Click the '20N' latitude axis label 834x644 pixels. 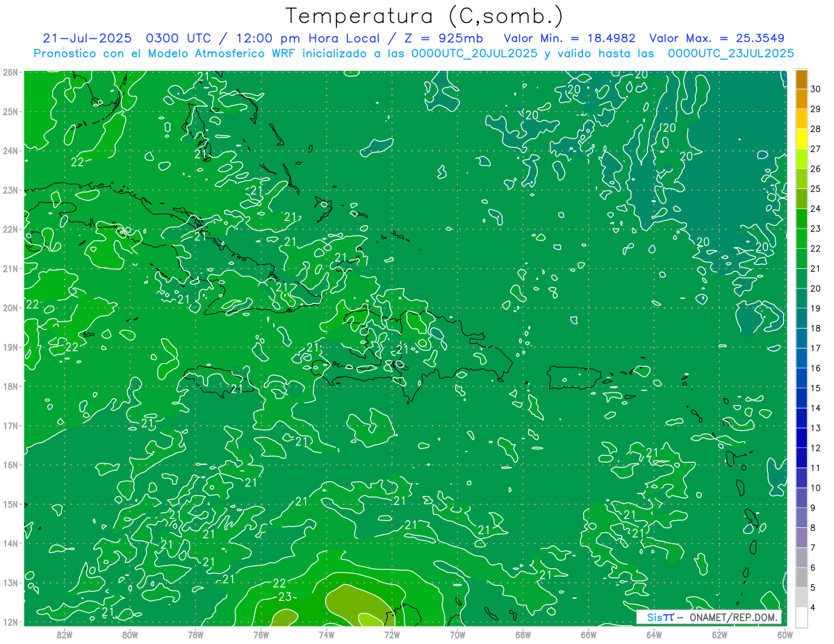pos(10,308)
